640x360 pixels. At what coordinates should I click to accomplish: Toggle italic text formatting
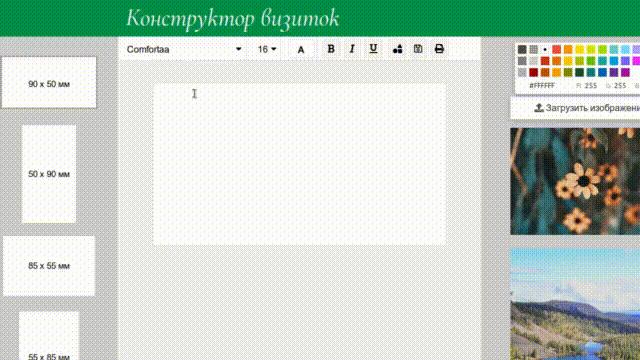pyautogui.click(x=352, y=49)
